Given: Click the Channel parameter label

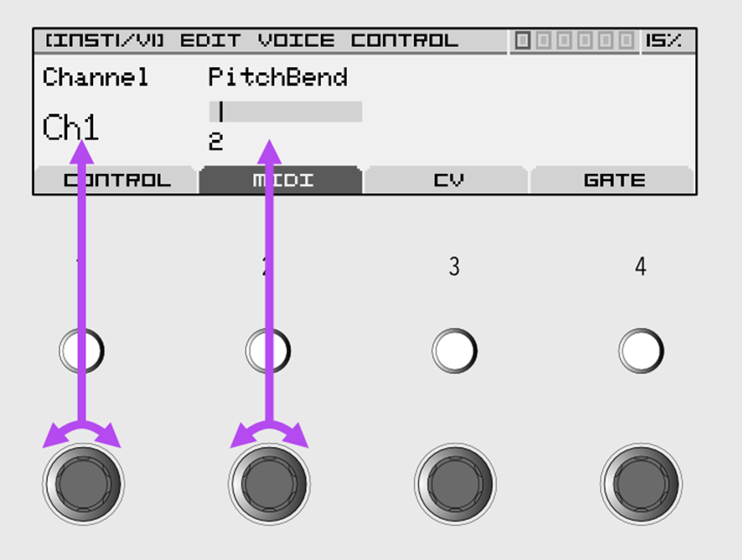Looking at the screenshot, I should tap(96, 77).
